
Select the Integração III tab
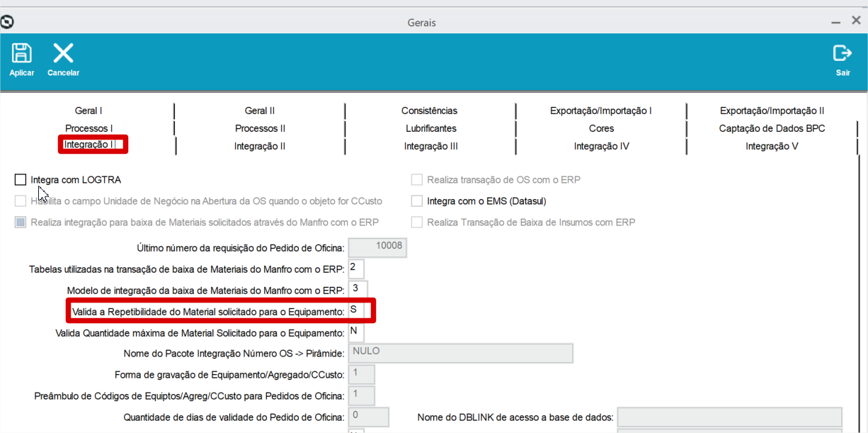pos(431,146)
